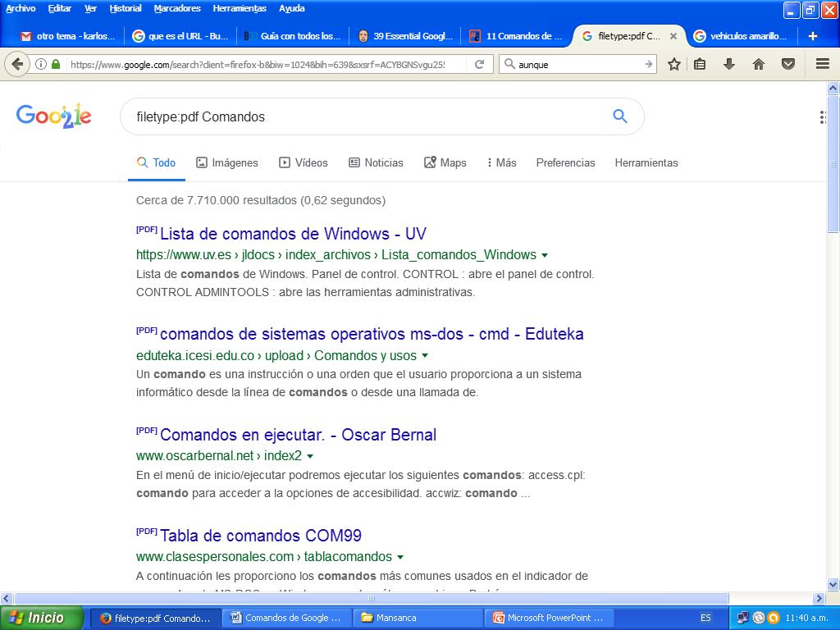Expand the uv.es result URL dropdown arrow
Viewport: 840px width, 630px height.
click(x=545, y=256)
